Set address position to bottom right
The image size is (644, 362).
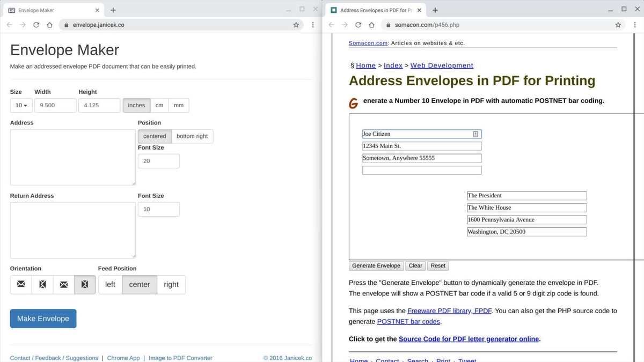(192, 136)
